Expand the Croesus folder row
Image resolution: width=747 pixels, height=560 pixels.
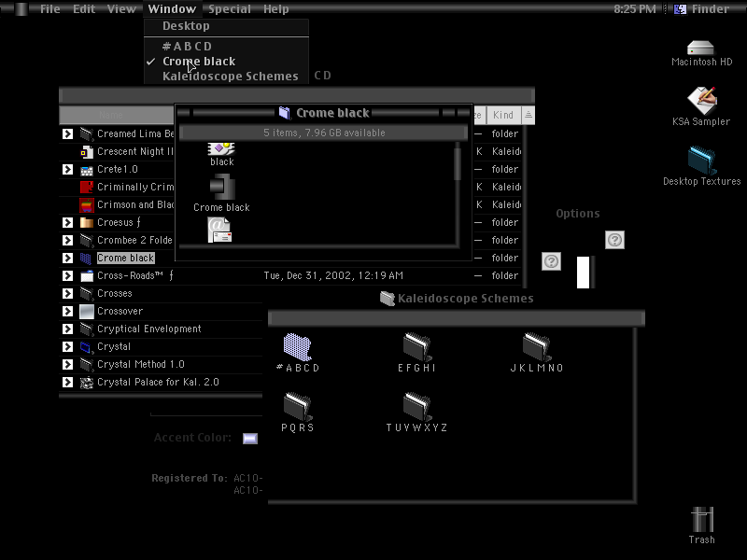tap(67, 222)
